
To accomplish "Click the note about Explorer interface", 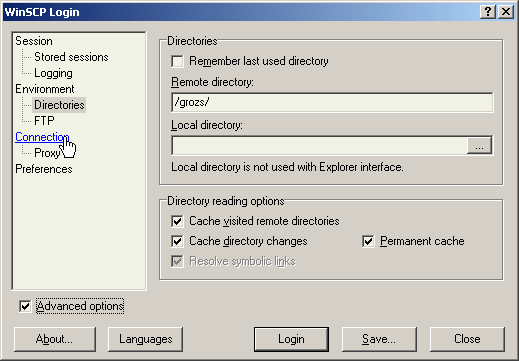I will (287, 167).
